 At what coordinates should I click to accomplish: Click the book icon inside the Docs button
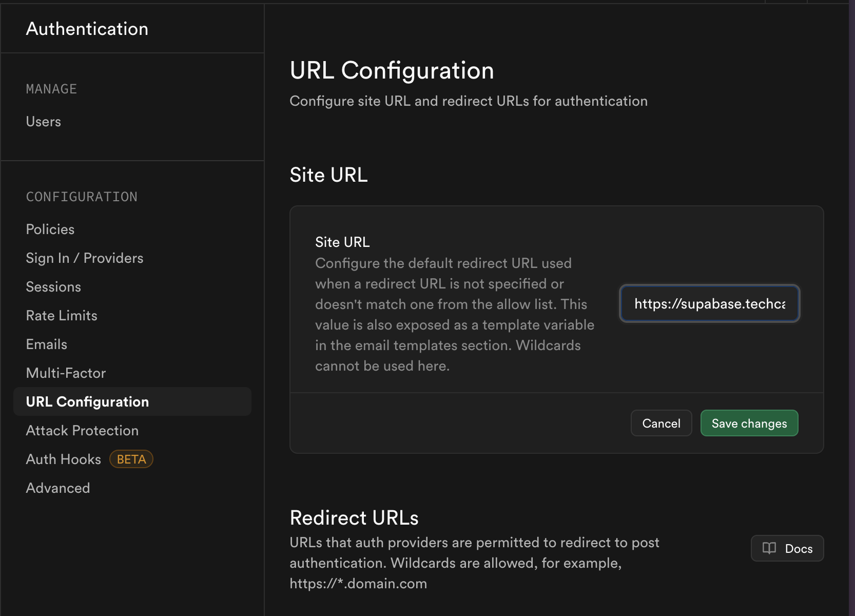(769, 548)
